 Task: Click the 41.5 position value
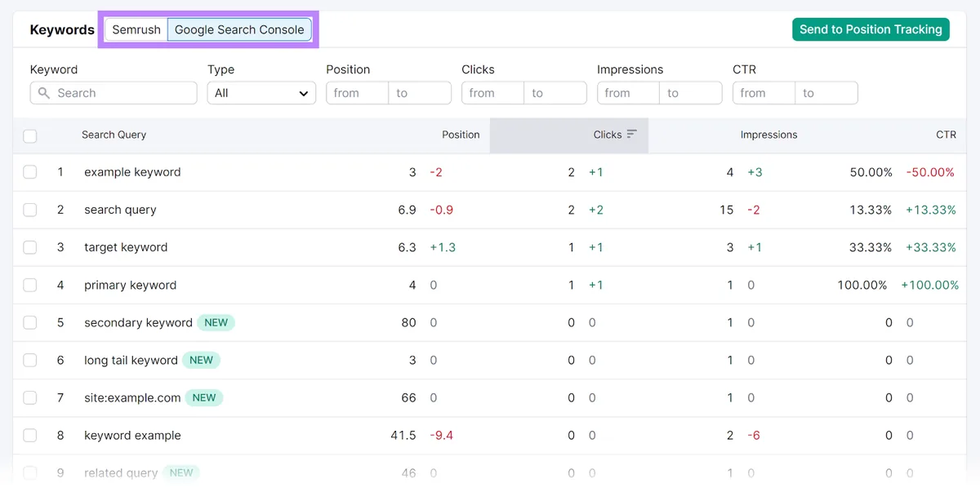[403, 435]
